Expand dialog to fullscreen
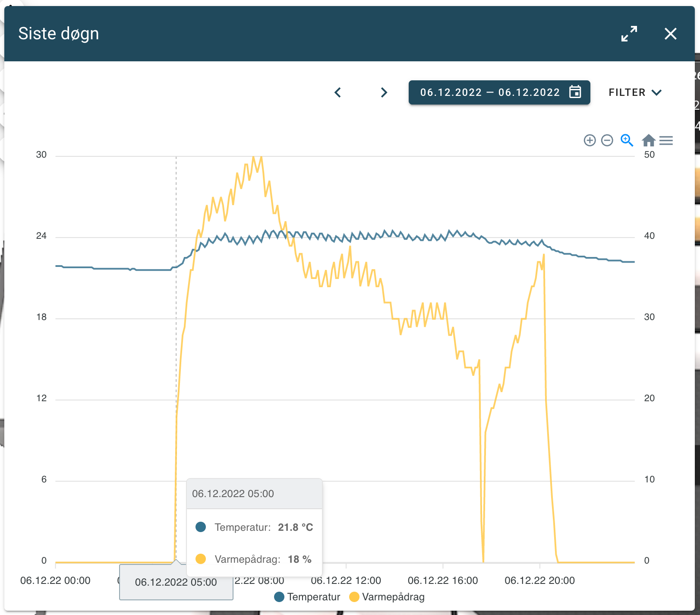 [629, 34]
